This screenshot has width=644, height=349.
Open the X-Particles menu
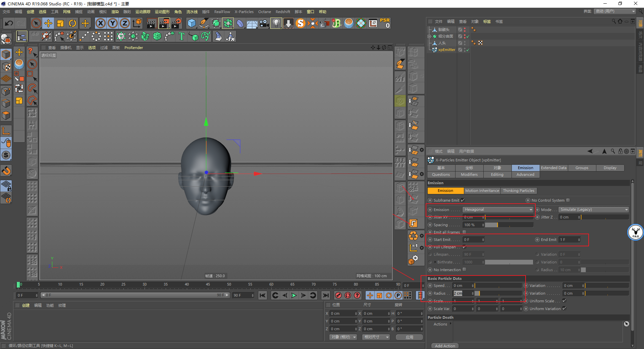tap(244, 12)
